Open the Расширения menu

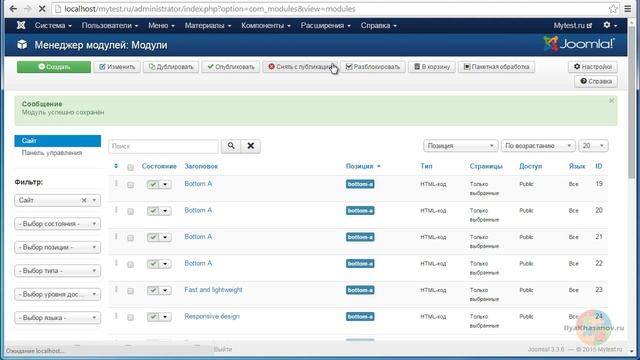325,25
